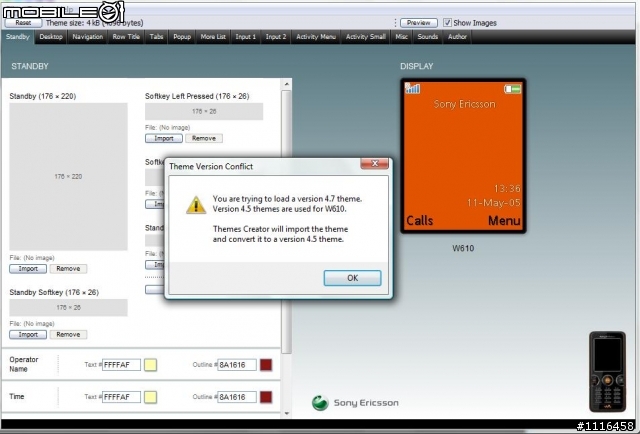
Task: Open Time outline red color swatch
Action: [x=266, y=397]
